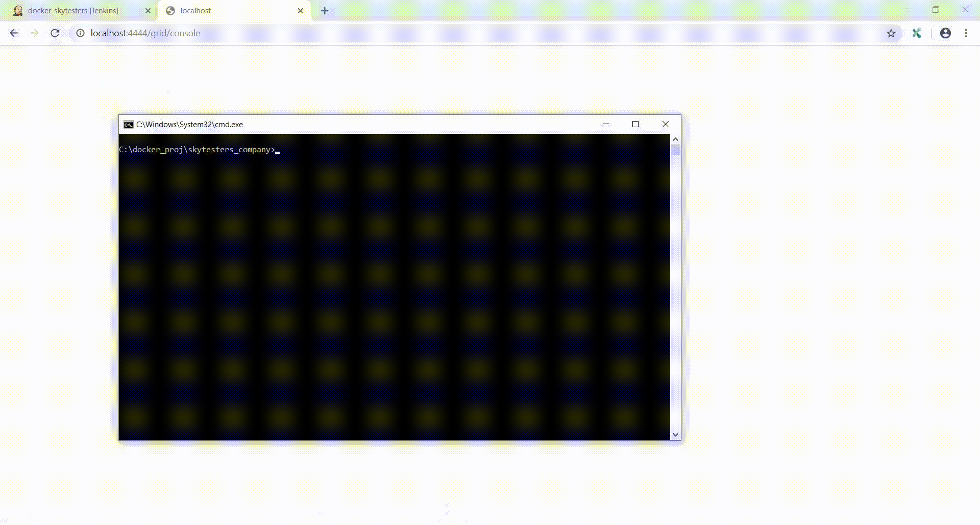Go forward in browser history
This screenshot has width=980, height=525.
[35, 33]
